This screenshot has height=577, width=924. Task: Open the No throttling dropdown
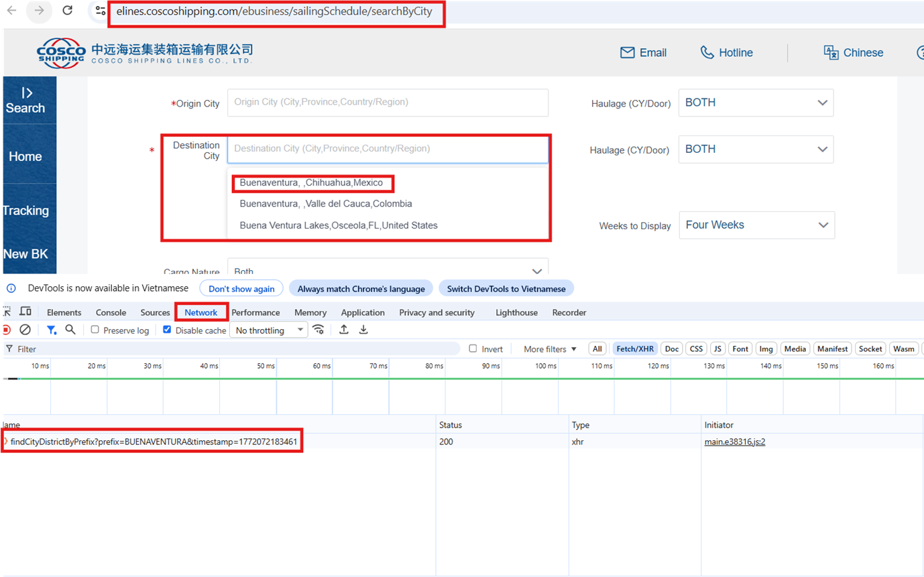tap(268, 330)
